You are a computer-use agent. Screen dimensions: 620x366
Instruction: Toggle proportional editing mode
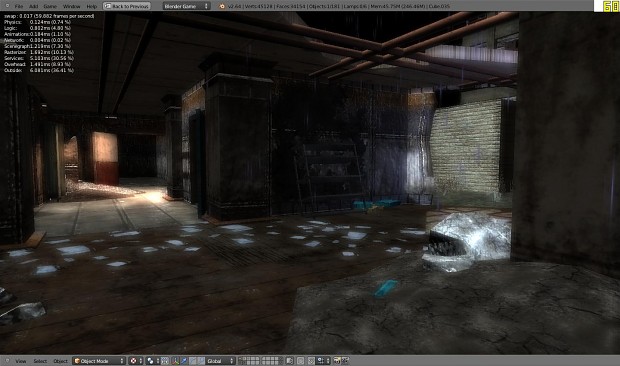click(301, 360)
